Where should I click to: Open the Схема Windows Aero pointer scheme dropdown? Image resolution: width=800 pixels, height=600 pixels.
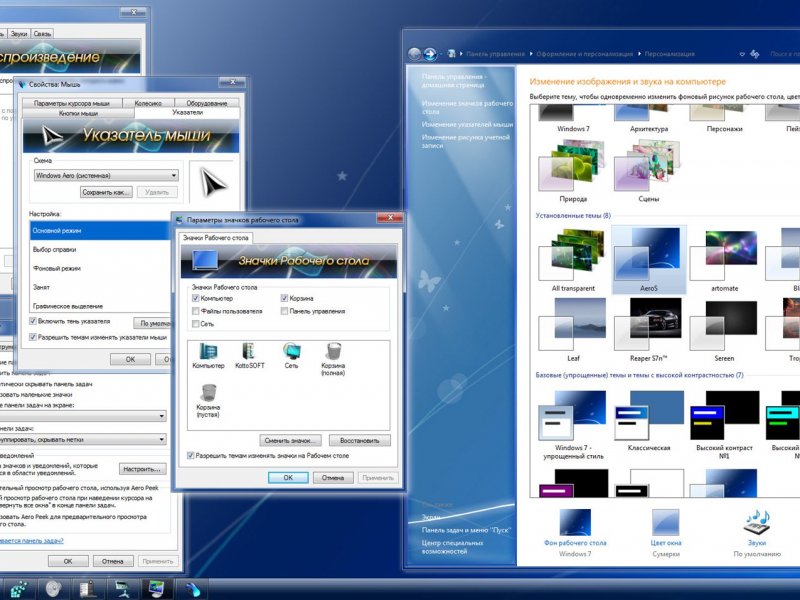point(106,175)
